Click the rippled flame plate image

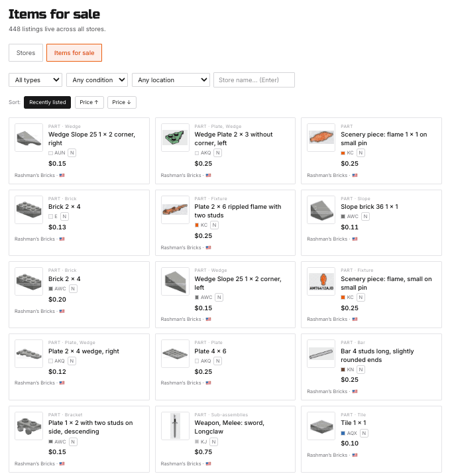[x=175, y=209]
